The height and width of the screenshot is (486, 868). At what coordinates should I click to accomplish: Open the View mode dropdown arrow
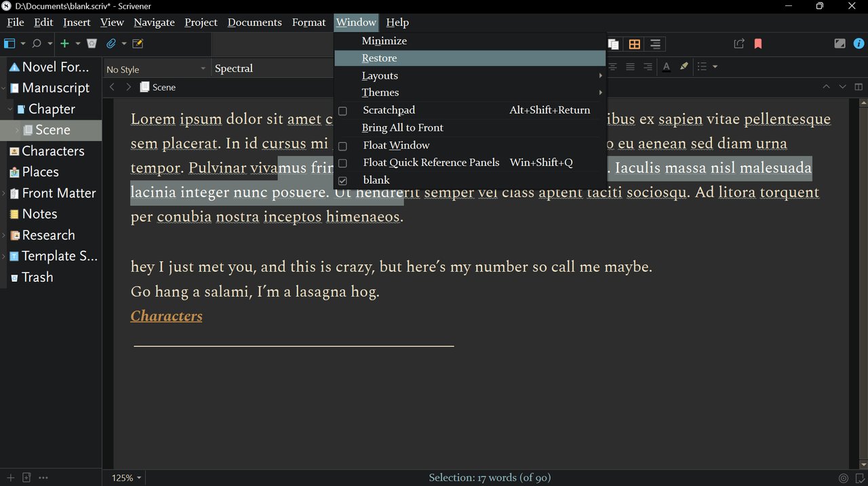coord(23,44)
